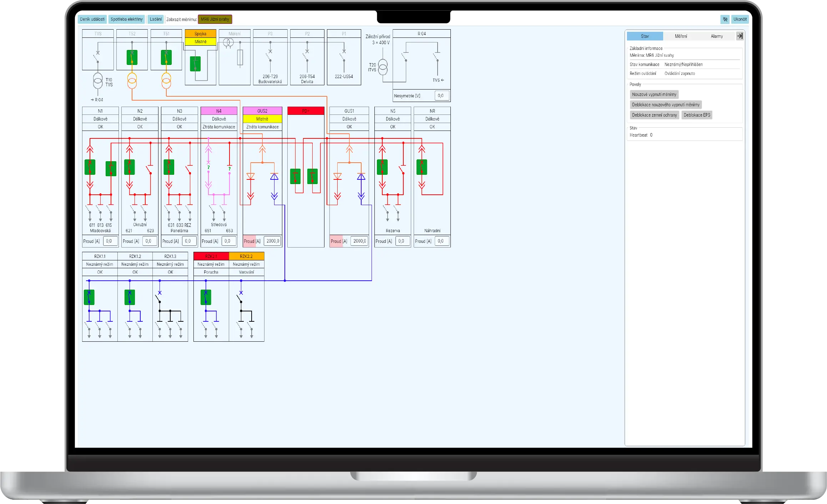The width and height of the screenshot is (827, 504).
Task: Click the NR Proud [A] value field
Action: [442, 241]
